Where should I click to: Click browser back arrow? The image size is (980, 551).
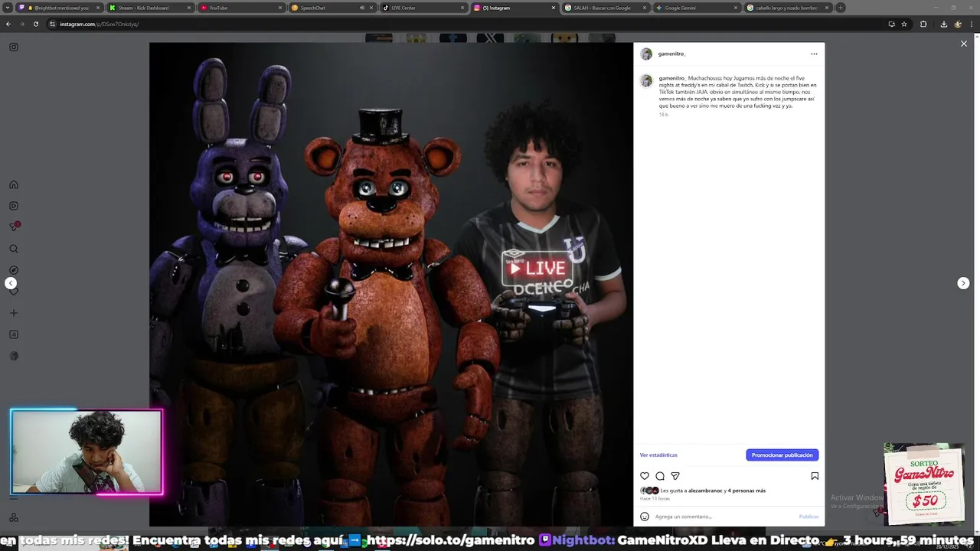point(8,24)
